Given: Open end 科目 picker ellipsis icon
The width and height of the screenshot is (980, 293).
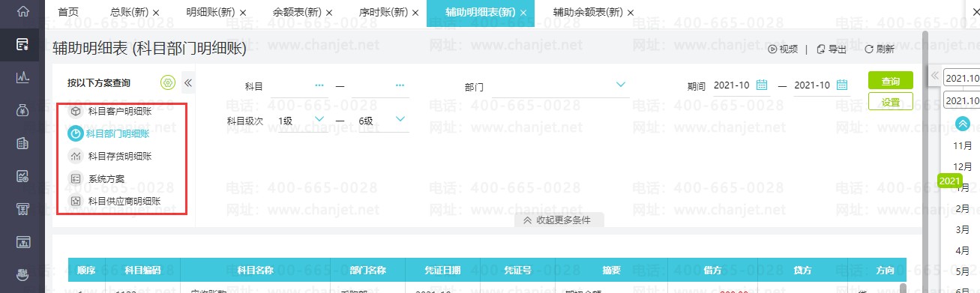Looking at the screenshot, I should click(400, 85).
